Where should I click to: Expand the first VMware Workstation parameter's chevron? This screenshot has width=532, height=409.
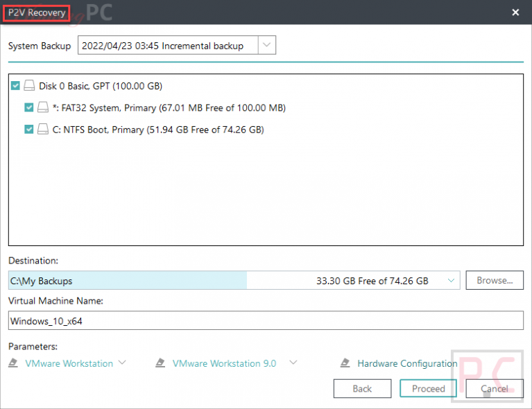click(x=122, y=363)
